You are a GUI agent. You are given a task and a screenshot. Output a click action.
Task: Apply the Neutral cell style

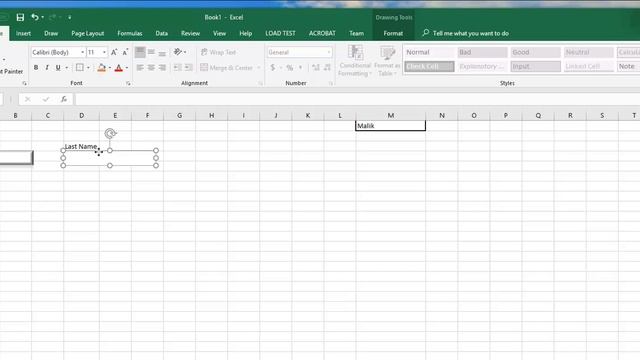pyautogui.click(x=588, y=52)
